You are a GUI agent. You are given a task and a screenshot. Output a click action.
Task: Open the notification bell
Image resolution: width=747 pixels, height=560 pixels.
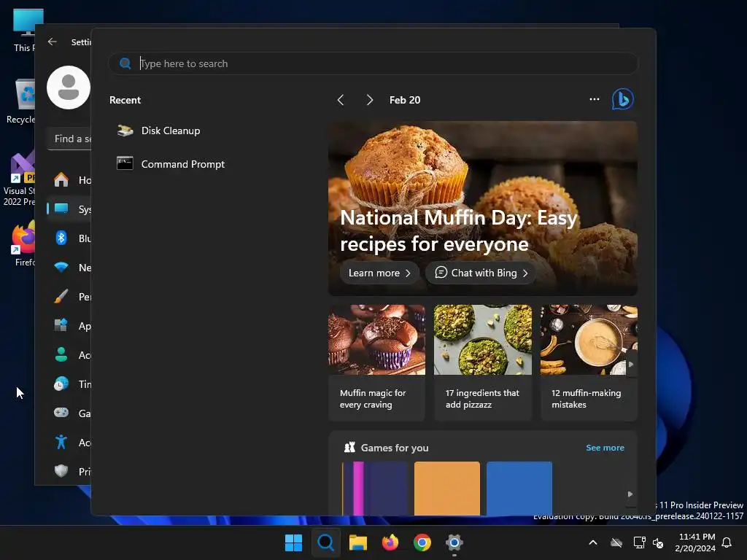(727, 542)
